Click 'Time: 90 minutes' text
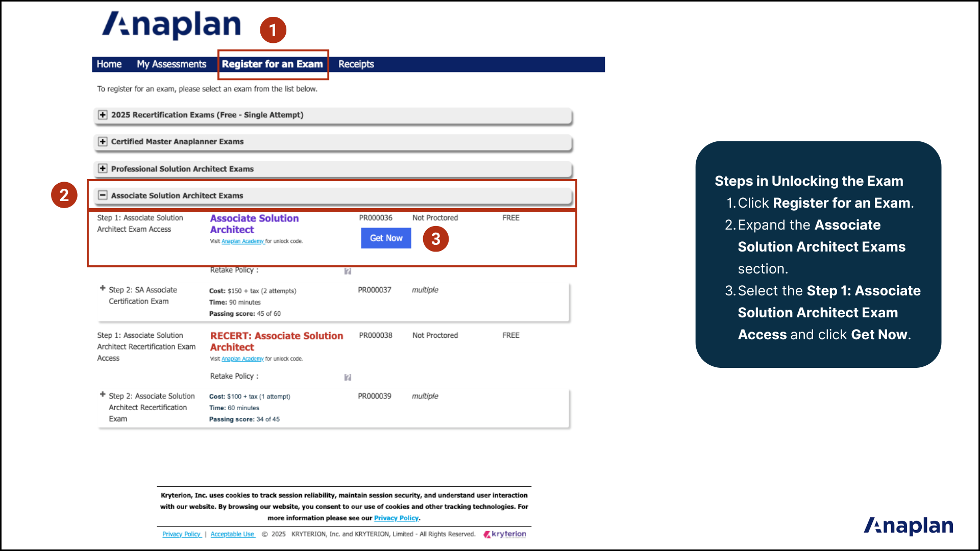980x551 pixels. (235, 303)
